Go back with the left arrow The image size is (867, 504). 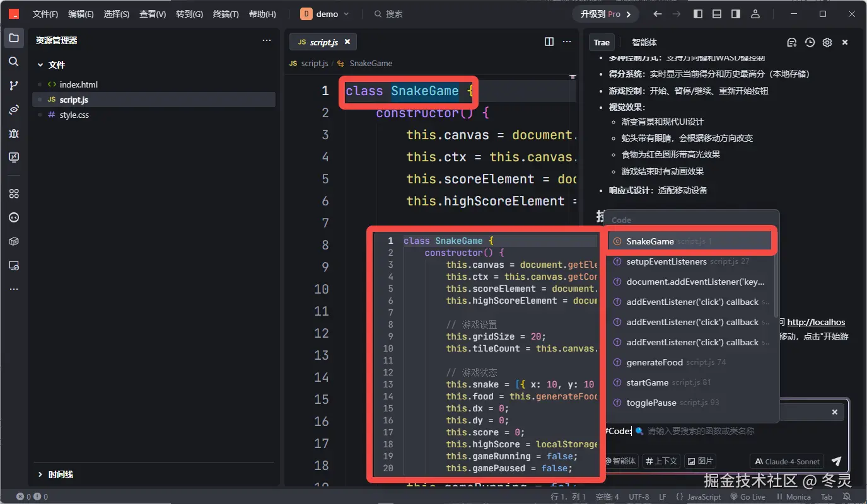(x=658, y=14)
